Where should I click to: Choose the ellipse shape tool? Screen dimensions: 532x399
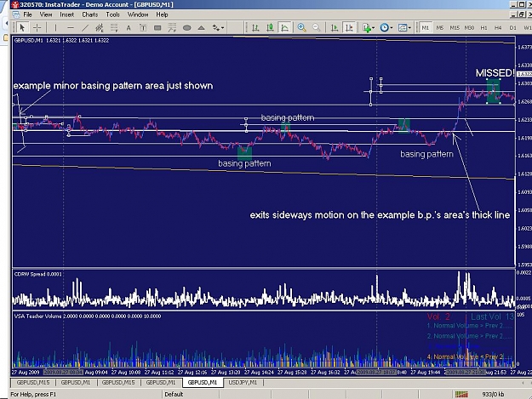[x=187, y=28]
